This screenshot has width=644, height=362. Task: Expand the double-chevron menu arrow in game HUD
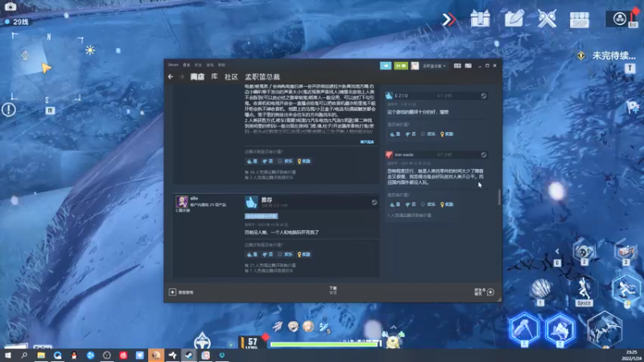449,19
